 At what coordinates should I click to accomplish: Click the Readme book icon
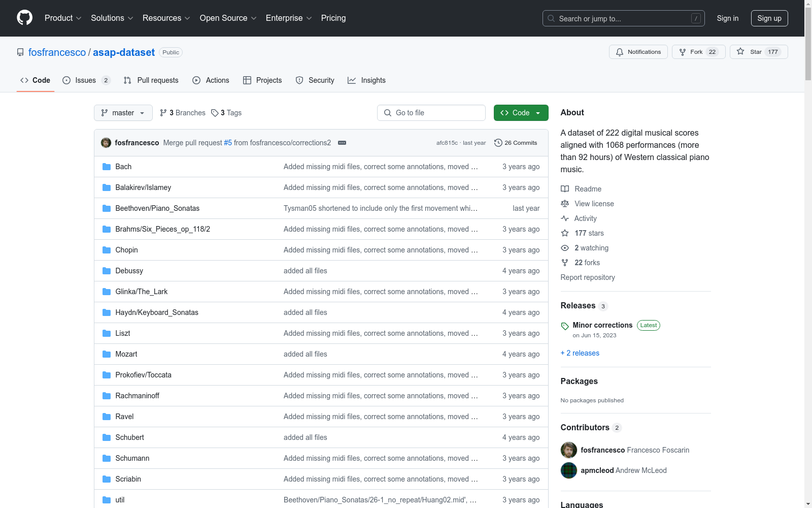point(565,189)
